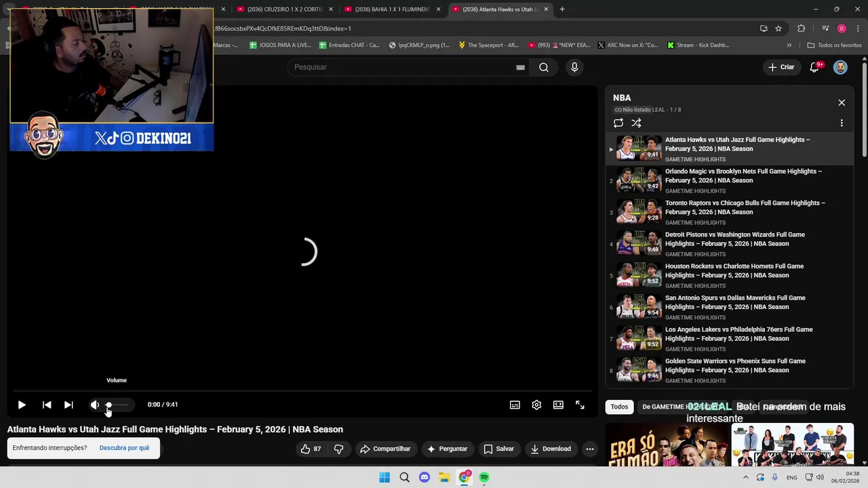Focus the Pesquisar search field
868x488 pixels.
(400, 67)
